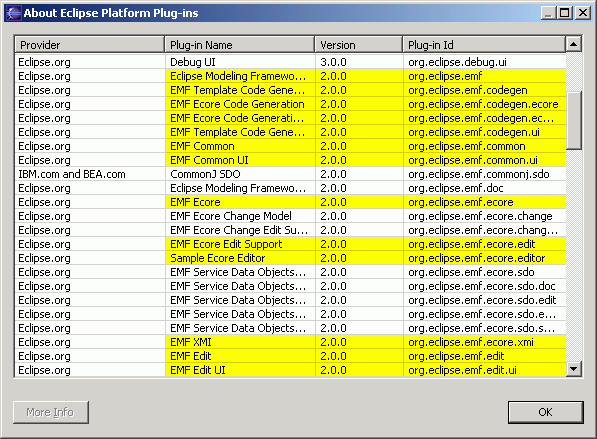Select the EMF Ecore Change Model row
597x439 pixels.
[291, 216]
